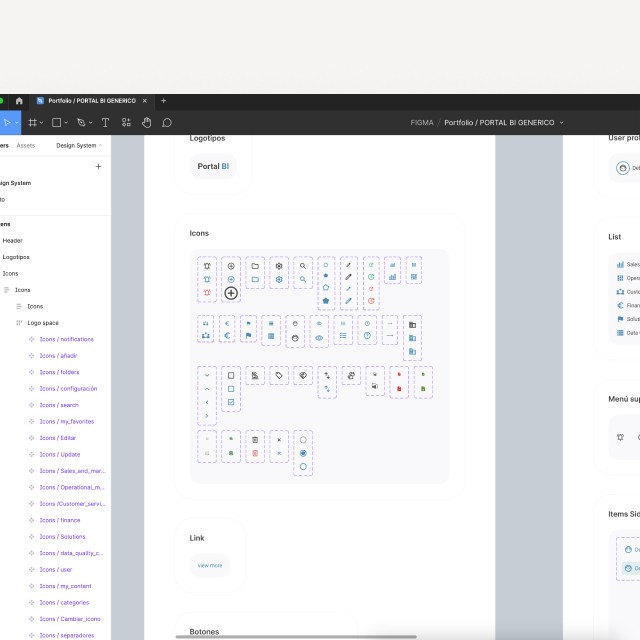The height and width of the screenshot is (640, 640).
Task: Click the blue empty checkbox icon
Action: pos(231,389)
